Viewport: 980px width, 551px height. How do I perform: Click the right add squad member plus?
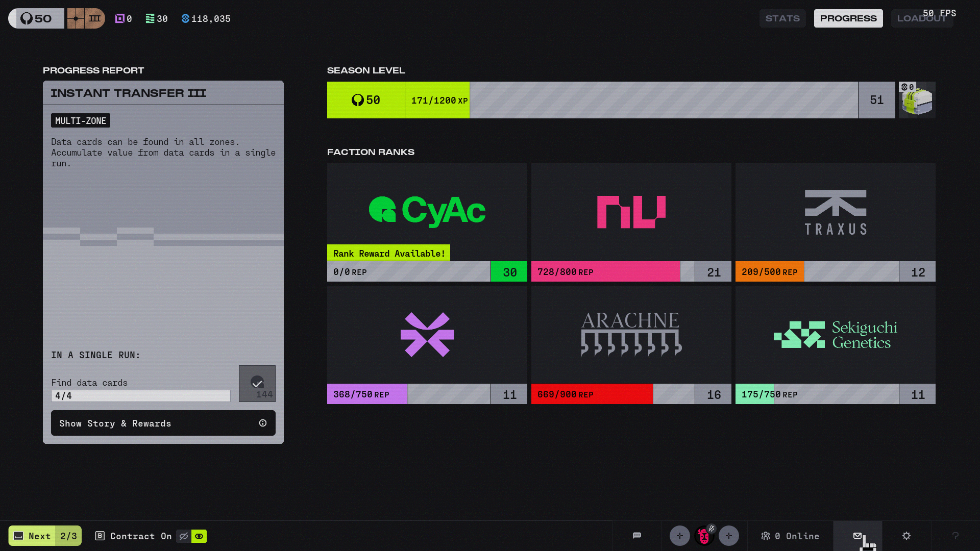coord(728,536)
